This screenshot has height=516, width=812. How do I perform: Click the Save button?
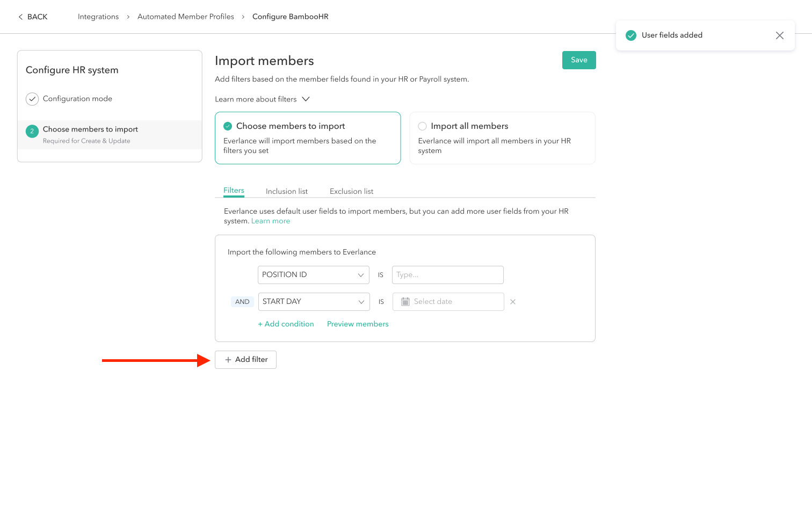click(578, 60)
